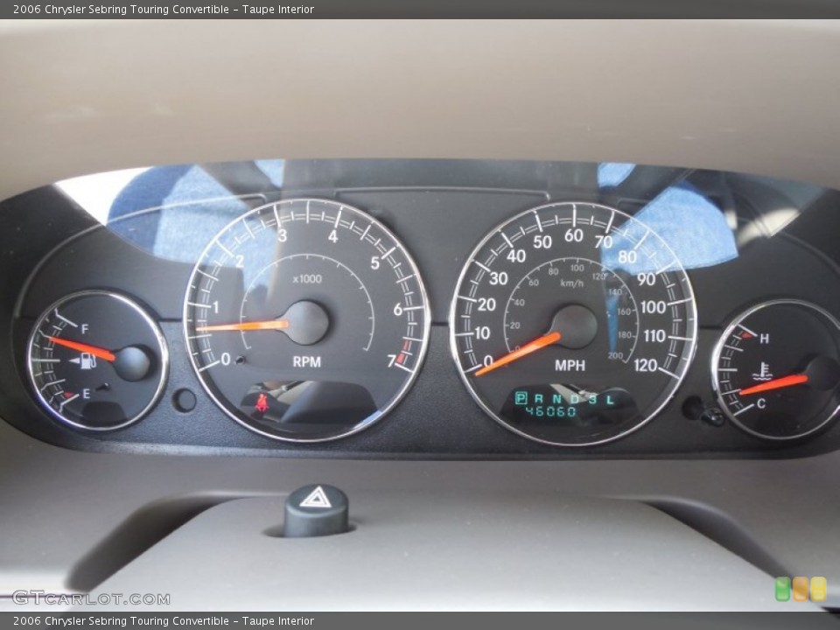
Task: Click the MPH label on speedometer
Action: coord(570,366)
